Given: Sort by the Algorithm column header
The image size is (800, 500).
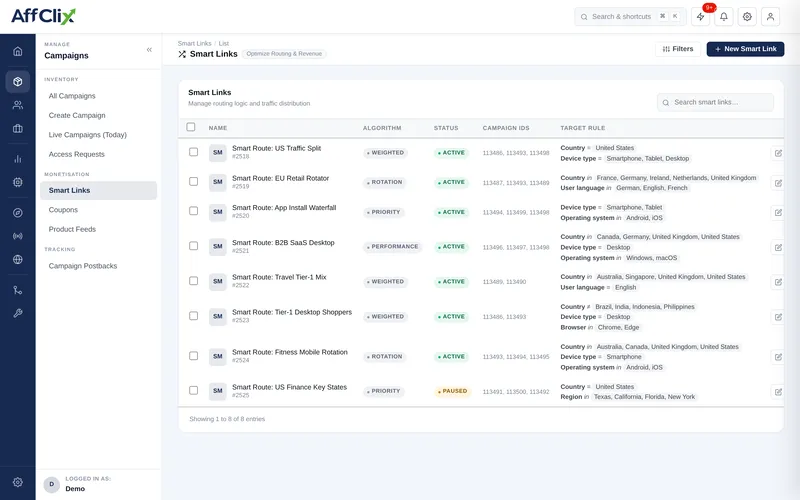Looking at the screenshot, I should (382, 128).
